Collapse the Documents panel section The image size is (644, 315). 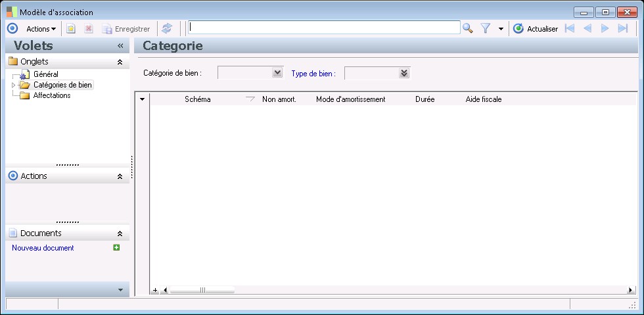click(x=120, y=233)
